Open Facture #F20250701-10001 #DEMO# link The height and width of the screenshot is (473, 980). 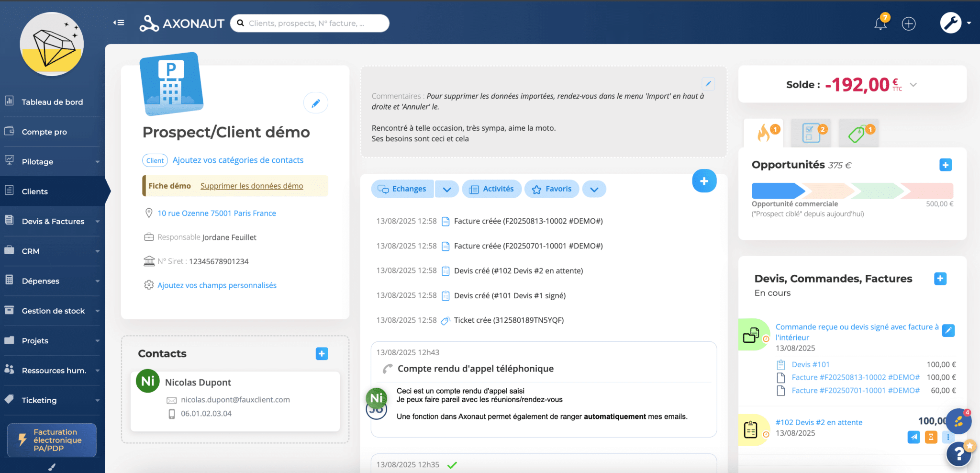[x=856, y=390]
